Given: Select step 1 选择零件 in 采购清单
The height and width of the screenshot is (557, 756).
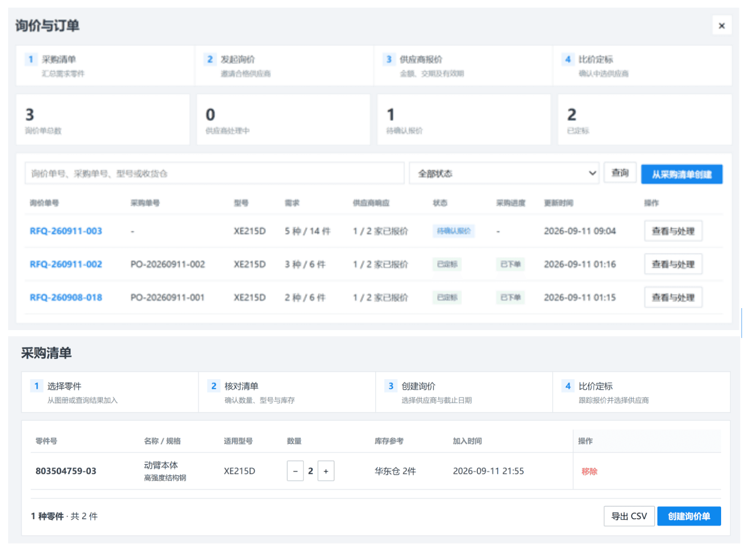Looking at the screenshot, I should [x=110, y=392].
